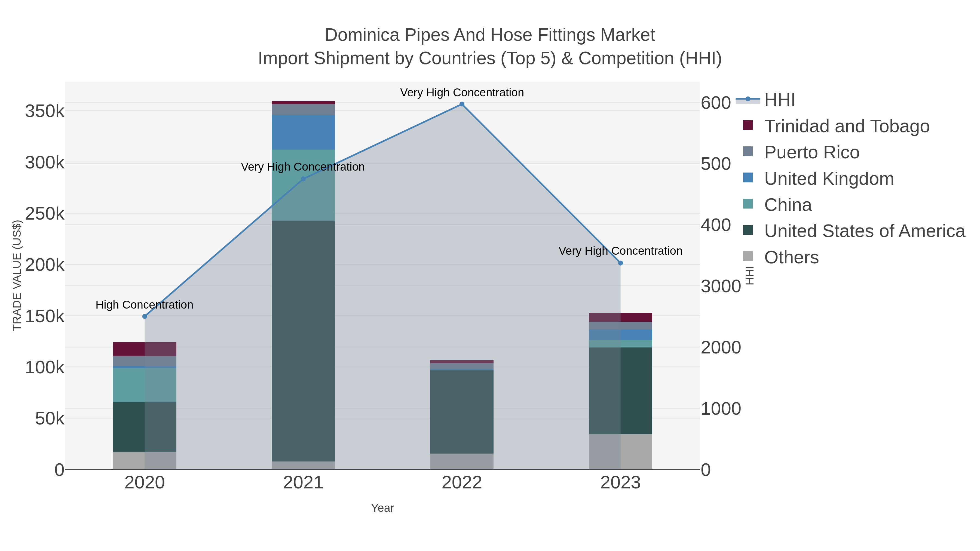980x551 pixels.
Task: Click the HHI line marker for 2022
Action: tap(462, 104)
